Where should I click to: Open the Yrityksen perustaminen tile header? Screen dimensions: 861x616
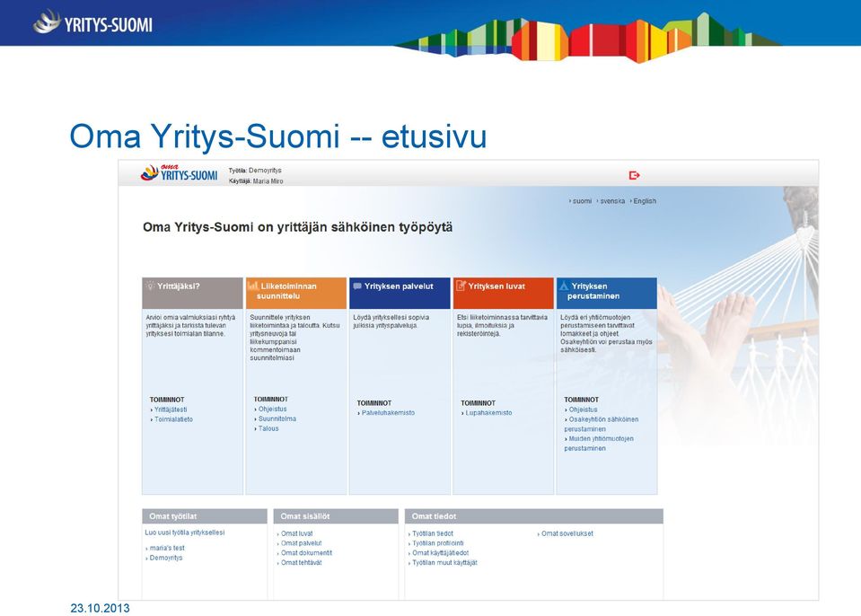pyautogui.click(x=607, y=293)
